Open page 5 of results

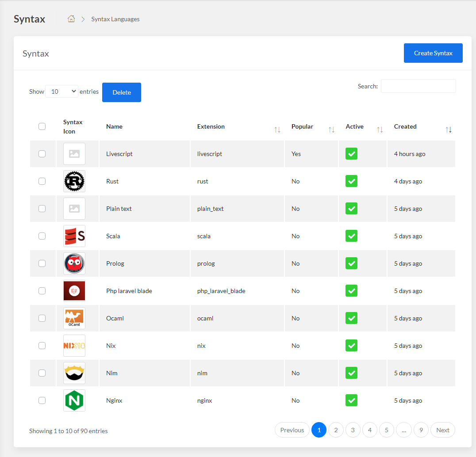[x=387, y=430]
